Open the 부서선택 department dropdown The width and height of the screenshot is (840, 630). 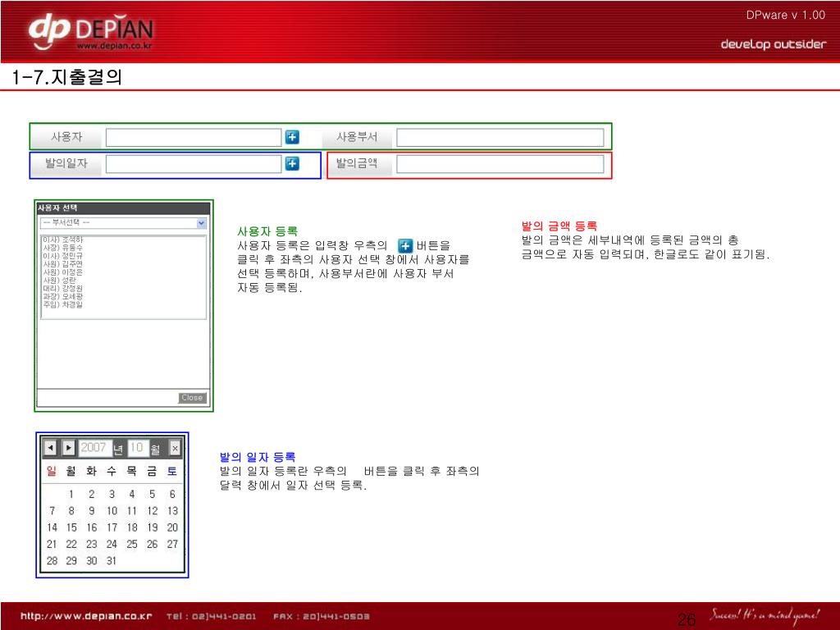(123, 222)
